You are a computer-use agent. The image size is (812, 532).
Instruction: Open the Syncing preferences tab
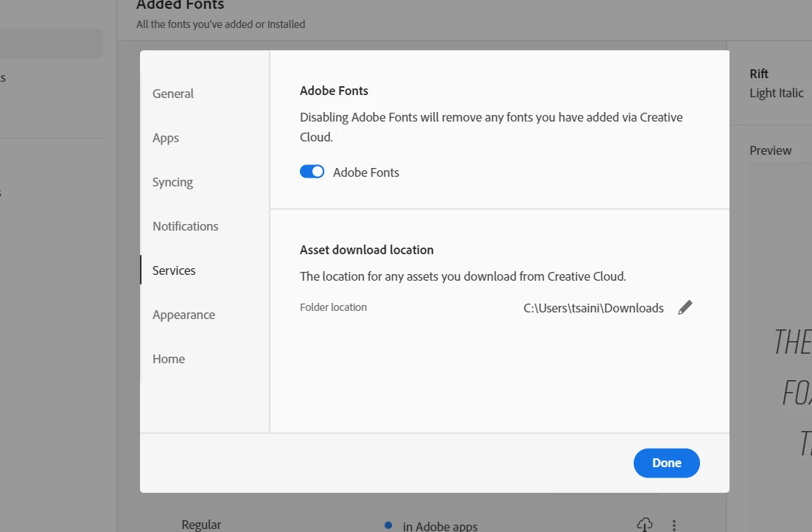coord(172,182)
